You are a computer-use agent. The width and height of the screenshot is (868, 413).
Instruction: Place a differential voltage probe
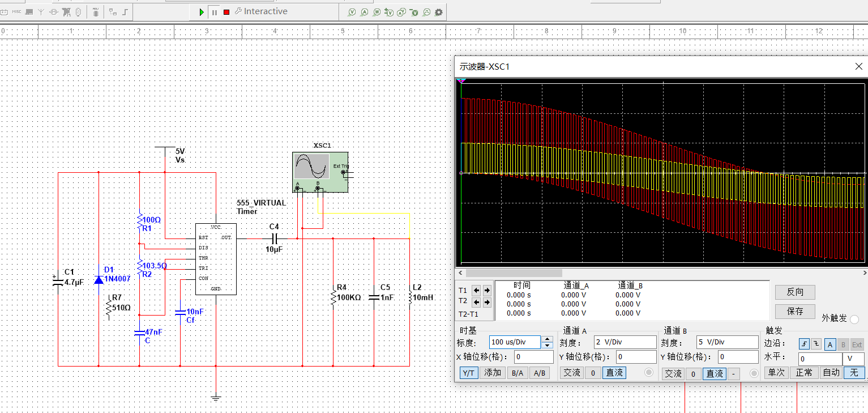[x=389, y=12]
